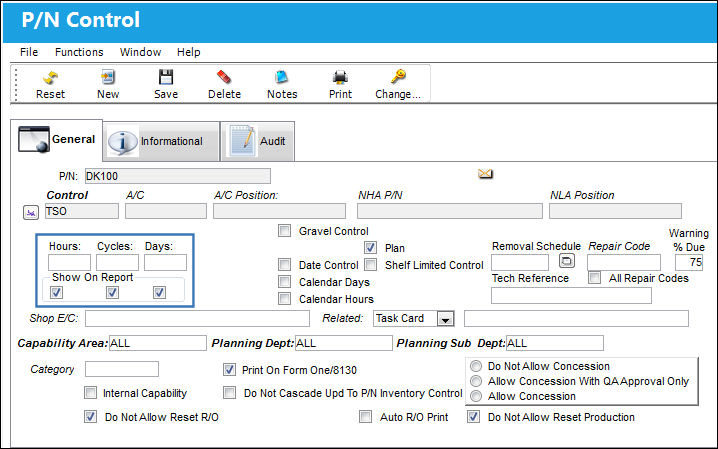The image size is (718, 449).
Task: Open the Functions menu
Action: 79,52
